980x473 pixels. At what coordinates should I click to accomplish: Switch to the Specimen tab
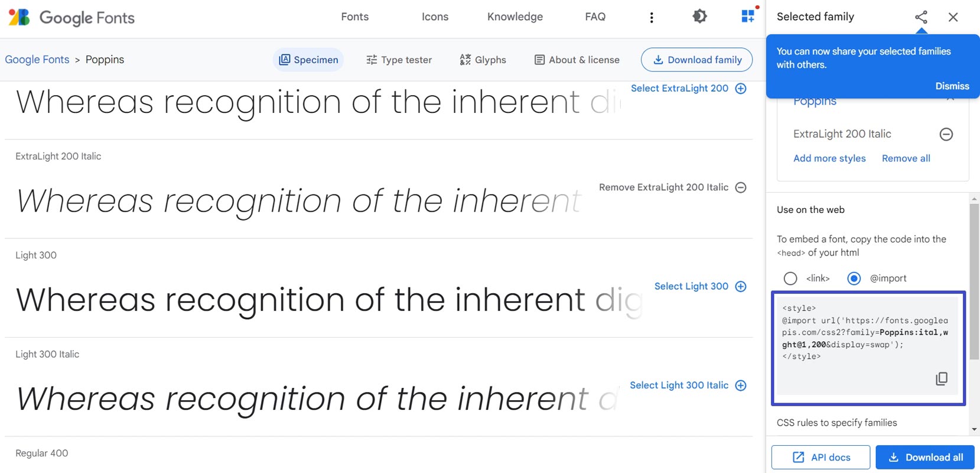[x=308, y=60]
